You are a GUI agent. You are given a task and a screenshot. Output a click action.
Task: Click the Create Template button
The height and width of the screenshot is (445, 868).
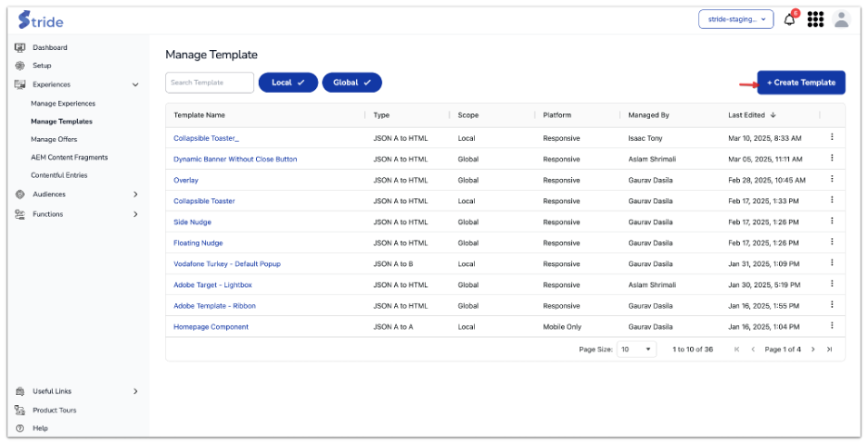pyautogui.click(x=801, y=83)
